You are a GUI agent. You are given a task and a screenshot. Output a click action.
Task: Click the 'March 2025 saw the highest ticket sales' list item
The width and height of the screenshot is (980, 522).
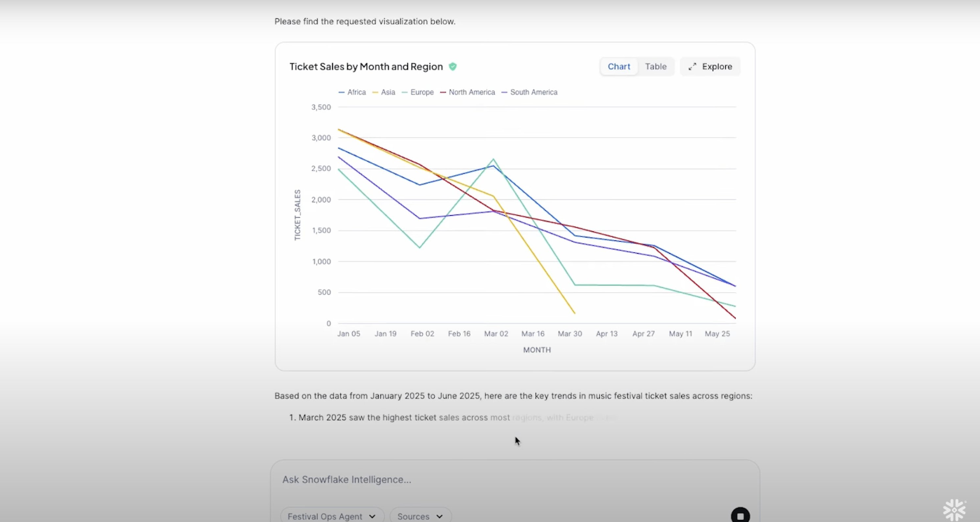[x=453, y=418]
